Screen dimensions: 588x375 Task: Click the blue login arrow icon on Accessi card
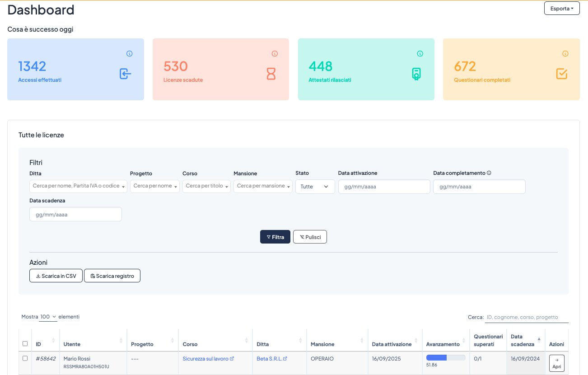[125, 74]
